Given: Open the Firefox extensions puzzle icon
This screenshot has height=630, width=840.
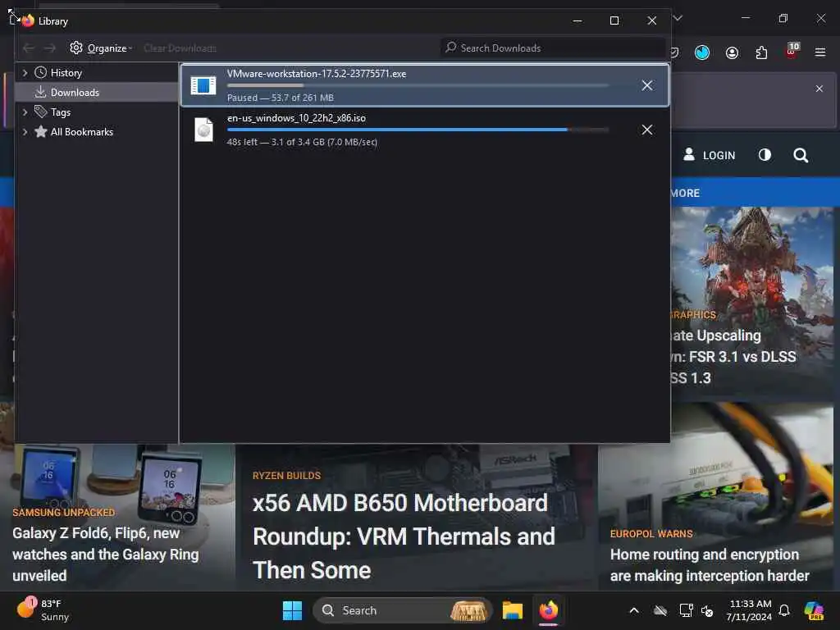Looking at the screenshot, I should point(761,52).
